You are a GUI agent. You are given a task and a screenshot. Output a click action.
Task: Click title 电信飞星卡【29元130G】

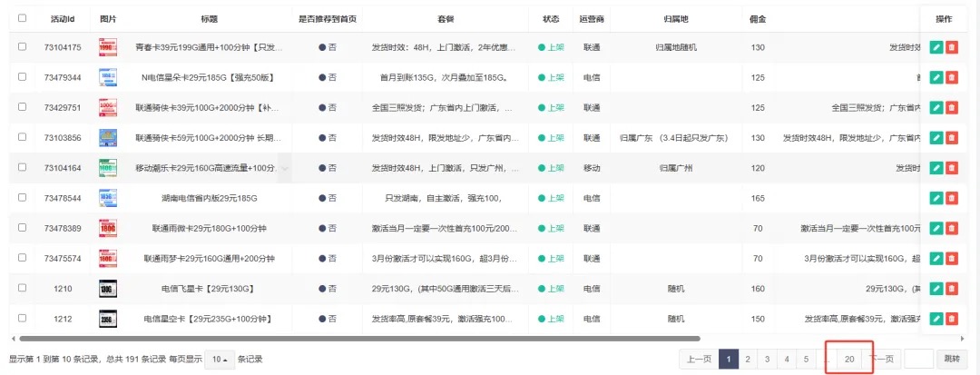(210, 289)
